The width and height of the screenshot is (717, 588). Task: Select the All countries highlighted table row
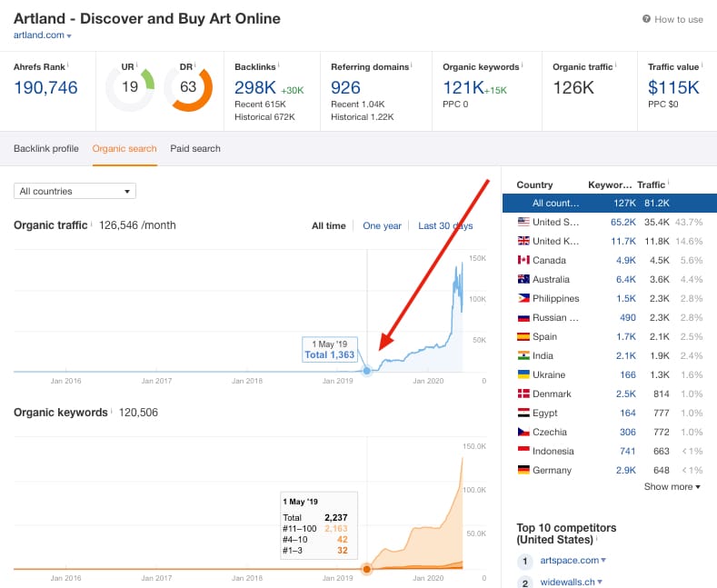(610, 203)
